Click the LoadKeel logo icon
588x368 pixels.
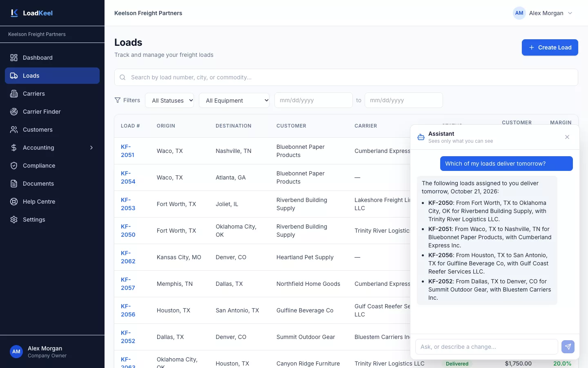14,13
